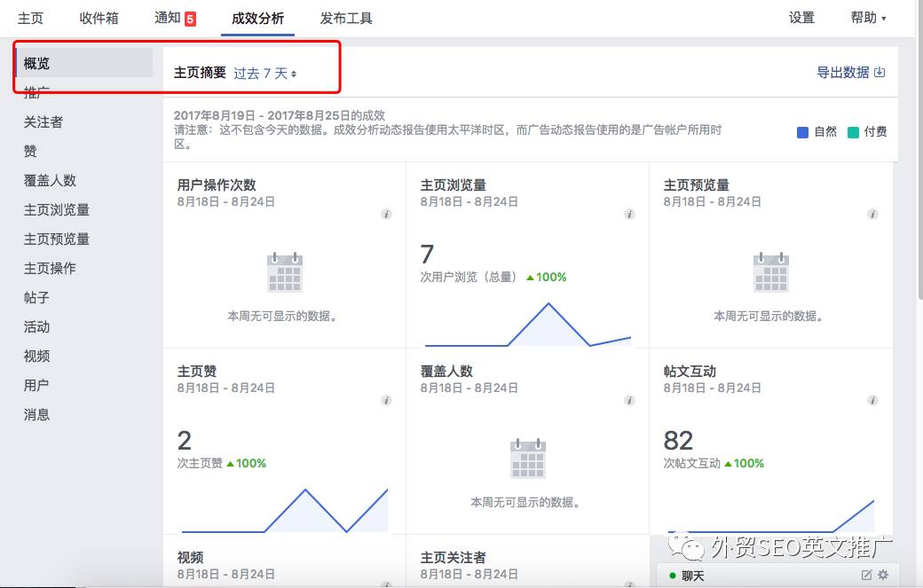Open 主页浏览量 in the sidebar
The width and height of the screenshot is (923, 588).
pos(57,210)
